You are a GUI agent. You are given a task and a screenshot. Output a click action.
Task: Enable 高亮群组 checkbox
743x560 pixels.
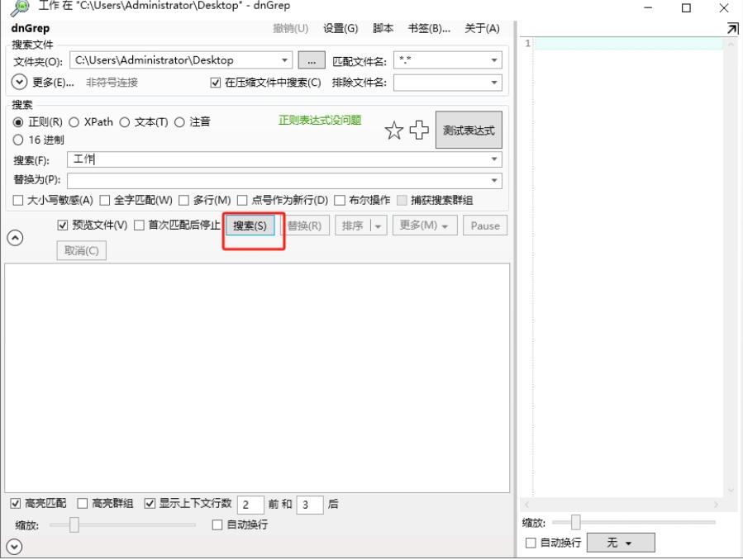[83, 503]
